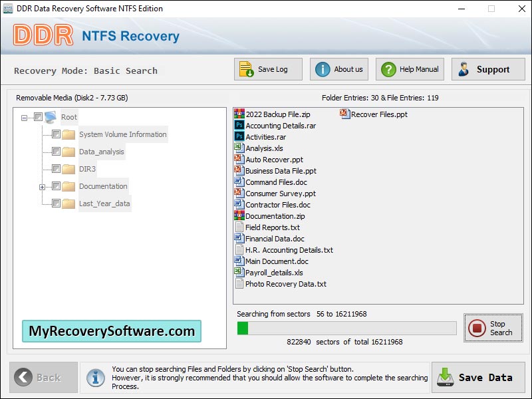Click the Support person icon
Image resolution: width=532 pixels, height=399 pixels.
coord(465,68)
